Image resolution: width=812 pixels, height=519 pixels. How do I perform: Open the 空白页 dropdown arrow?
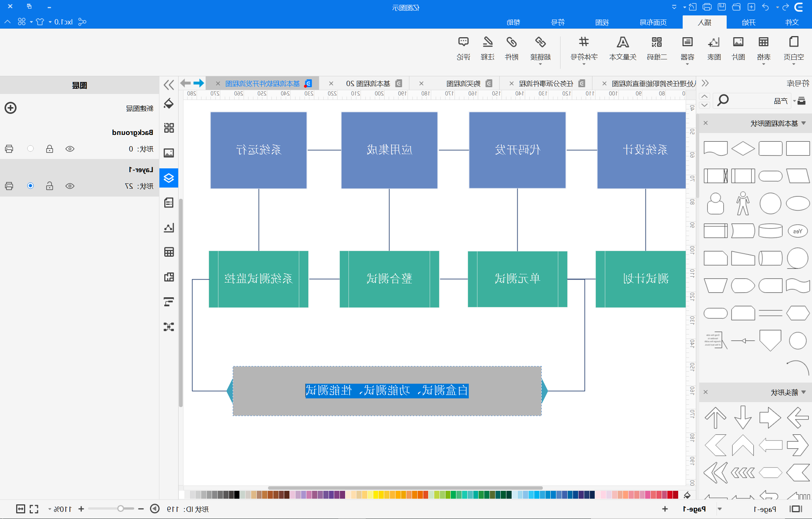click(794, 64)
